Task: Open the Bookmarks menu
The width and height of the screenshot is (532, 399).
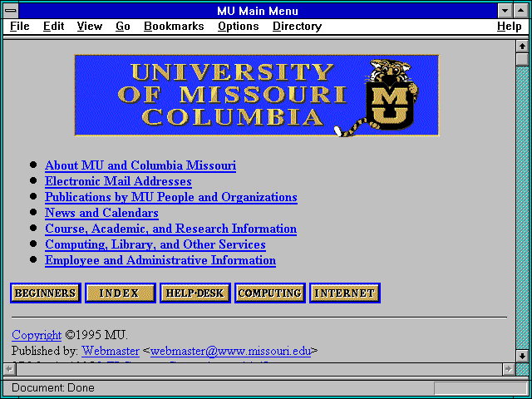Action: click(x=174, y=27)
